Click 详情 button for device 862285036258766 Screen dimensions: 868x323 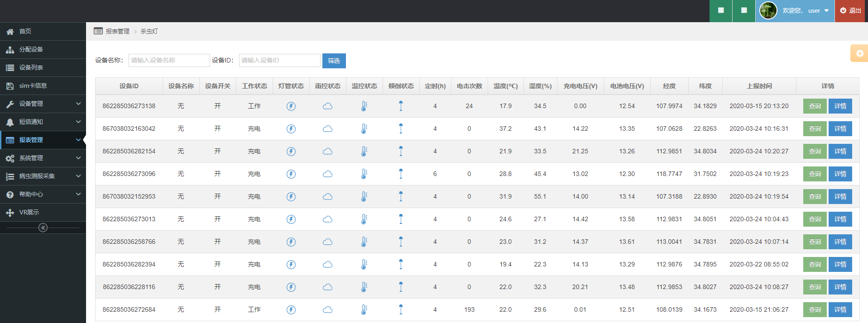(x=840, y=242)
